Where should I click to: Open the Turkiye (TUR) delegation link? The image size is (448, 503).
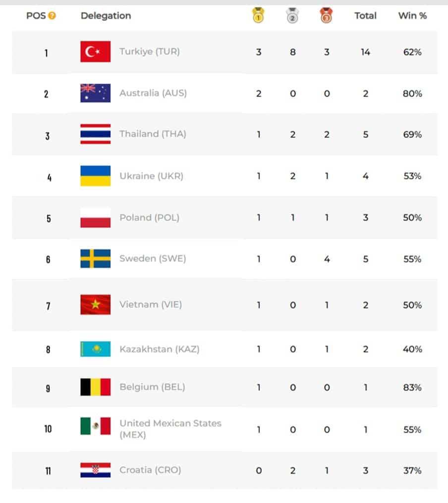(150, 52)
